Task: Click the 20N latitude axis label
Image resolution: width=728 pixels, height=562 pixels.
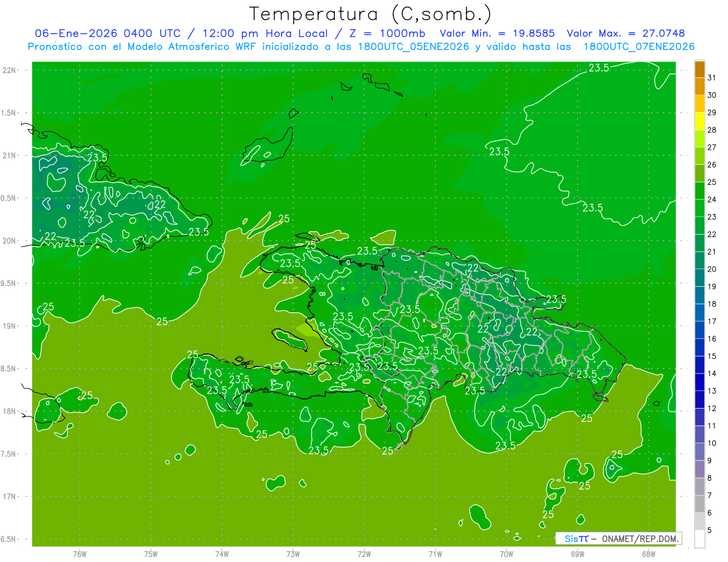Action: (x=9, y=241)
